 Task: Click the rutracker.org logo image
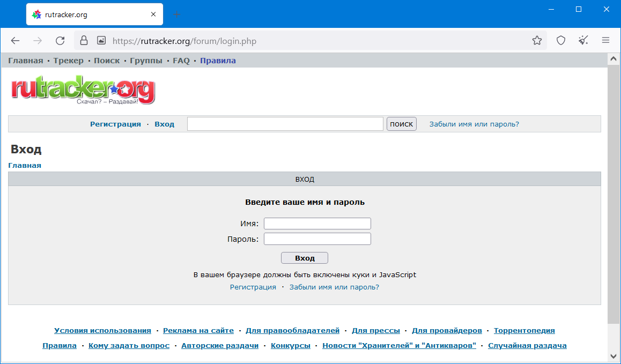click(x=83, y=90)
